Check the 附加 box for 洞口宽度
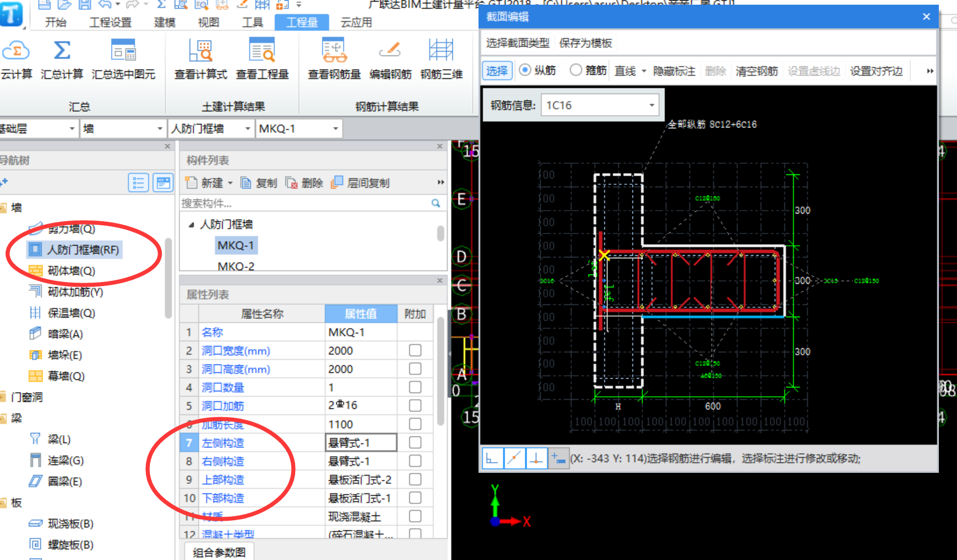The width and height of the screenshot is (957, 560). pyautogui.click(x=415, y=350)
